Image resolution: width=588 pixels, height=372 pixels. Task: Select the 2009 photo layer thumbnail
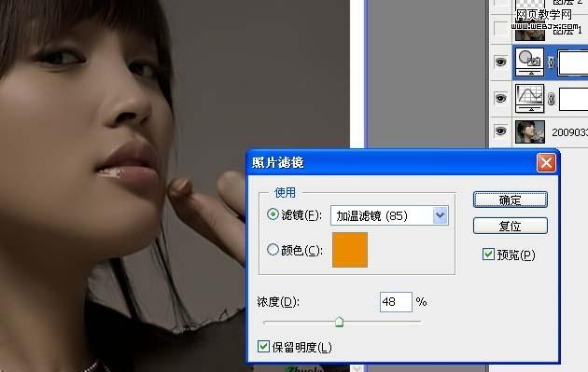pyautogui.click(x=530, y=131)
